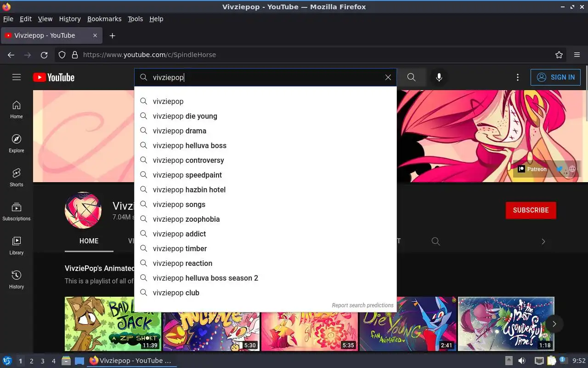Open the taskbar start menu icon
The width and height of the screenshot is (588, 368).
tap(7, 361)
